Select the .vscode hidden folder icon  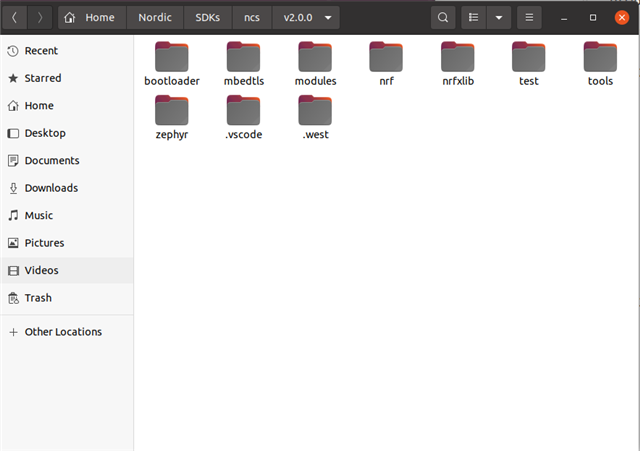coord(243,110)
